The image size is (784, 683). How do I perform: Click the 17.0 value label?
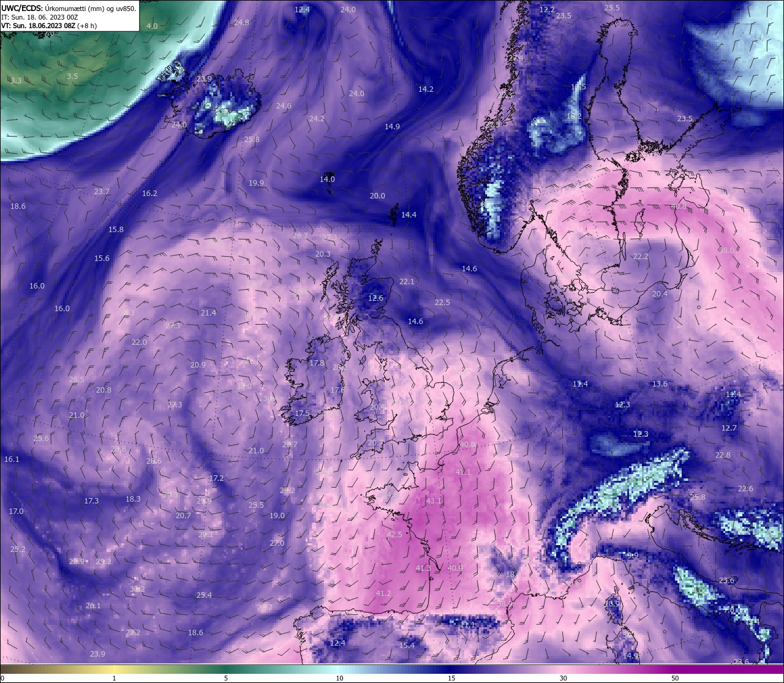pyautogui.click(x=16, y=511)
